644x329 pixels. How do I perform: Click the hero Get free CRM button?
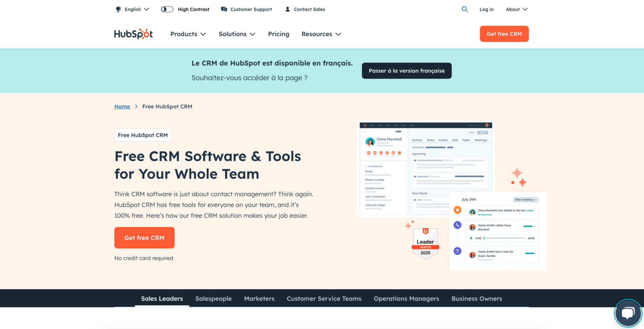(144, 238)
